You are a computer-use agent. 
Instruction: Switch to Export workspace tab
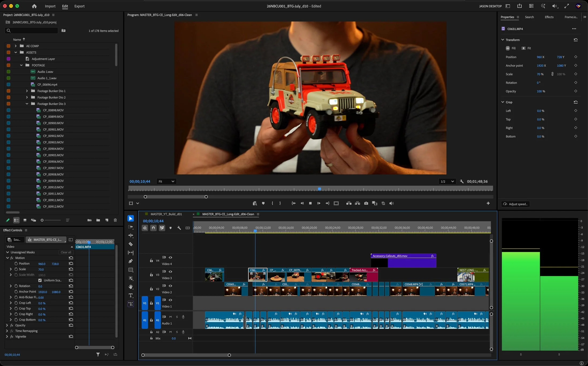coord(79,6)
